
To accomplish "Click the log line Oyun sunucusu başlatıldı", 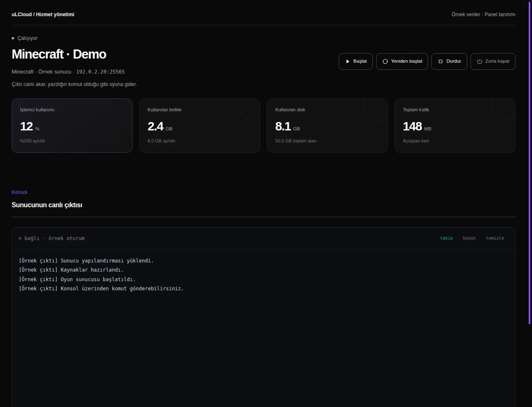I will tap(77, 279).
